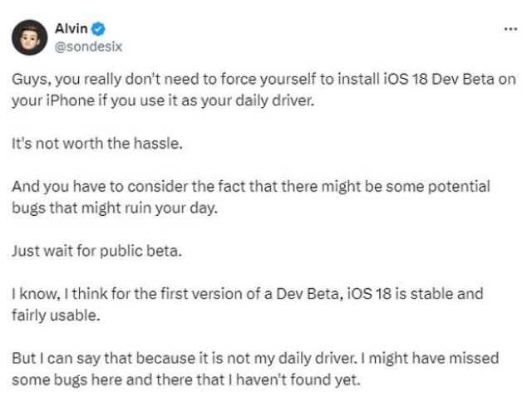
Task: Open the three-dot more options menu
Action: [x=510, y=29]
